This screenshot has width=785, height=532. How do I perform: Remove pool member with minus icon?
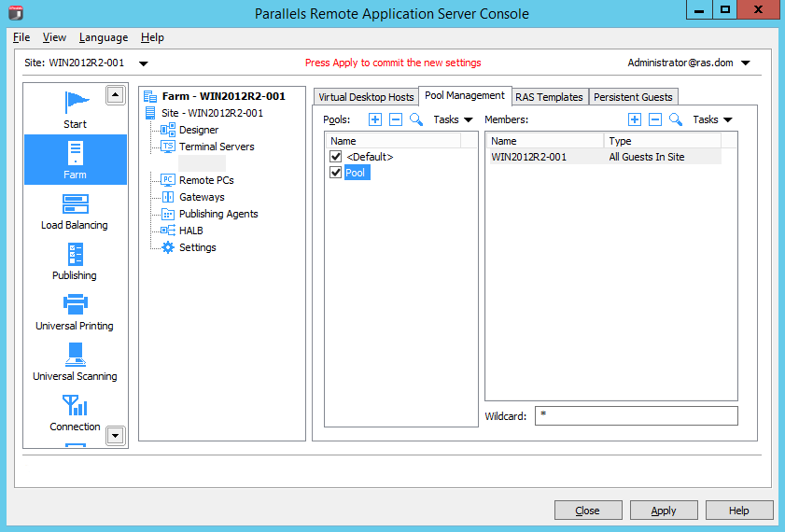[x=655, y=119]
